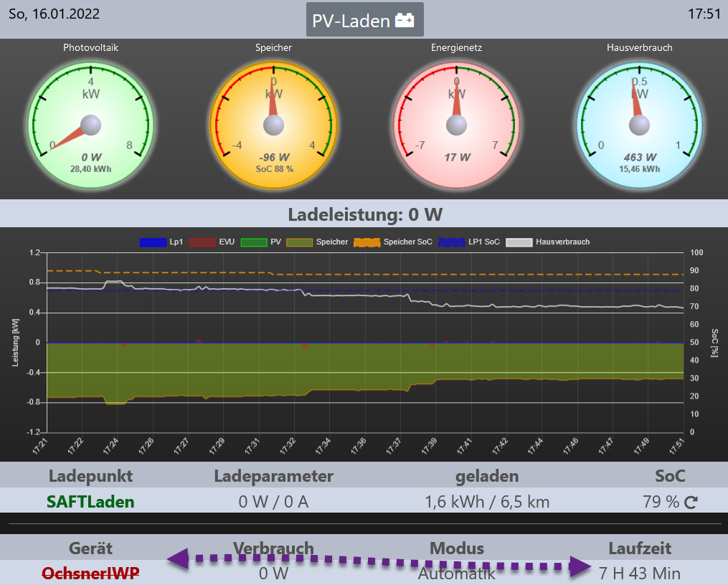Toggle charge point SAFTLaden
728x585 pixels.
coord(90,501)
